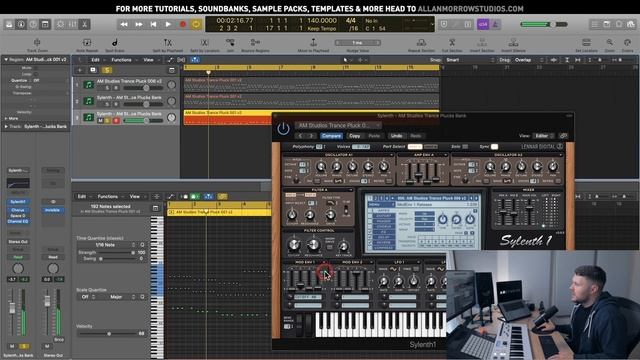Expand the Track inspector disclosure triangle
Image resolution: width=640 pixels, height=360 pixels.
pos(6,127)
